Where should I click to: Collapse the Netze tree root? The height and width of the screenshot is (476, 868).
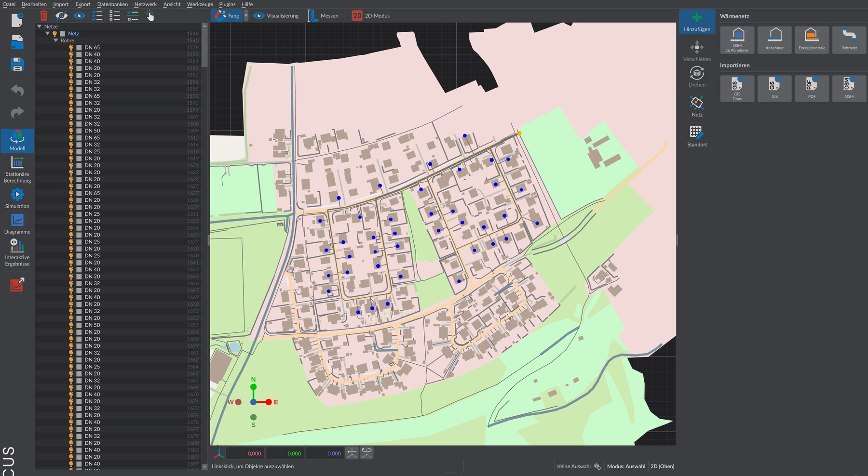[x=40, y=26]
